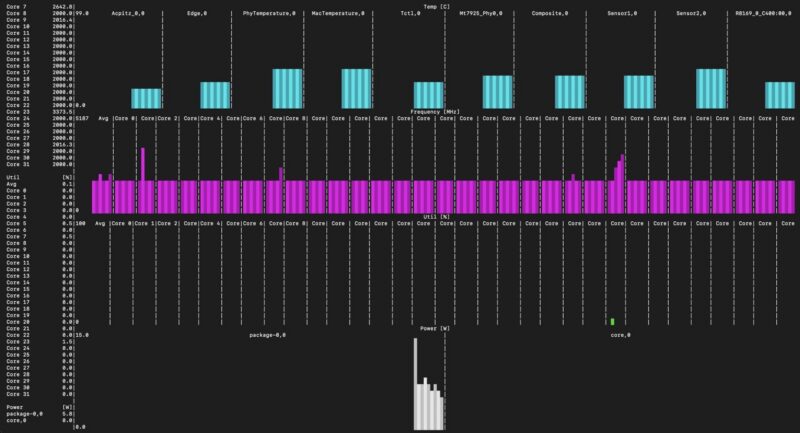
Task: Click the cyan bar under Sensor2,0
Action: click(x=711, y=89)
